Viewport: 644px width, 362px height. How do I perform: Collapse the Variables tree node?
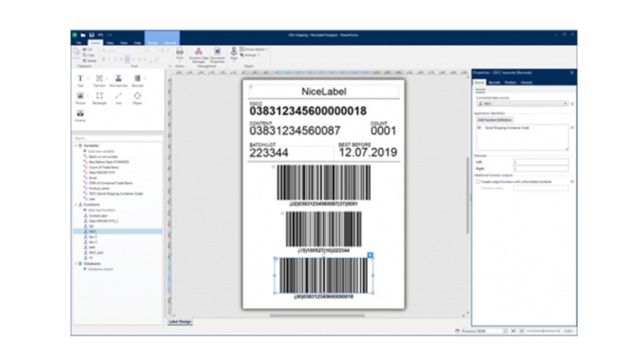tap(76, 145)
